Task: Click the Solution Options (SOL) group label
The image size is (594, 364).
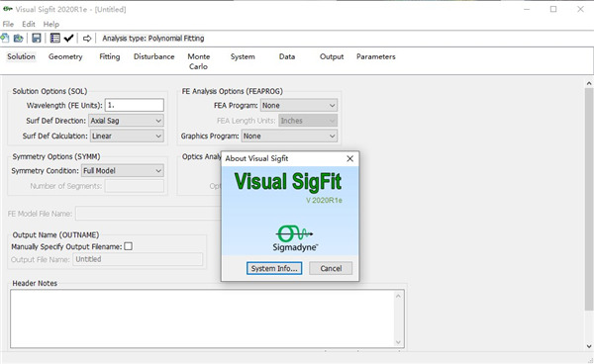Action: (49, 91)
